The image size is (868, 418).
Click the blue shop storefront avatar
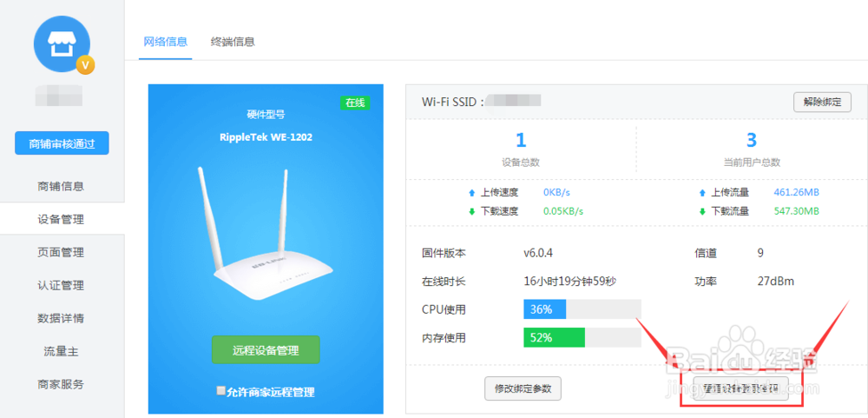coord(62,43)
